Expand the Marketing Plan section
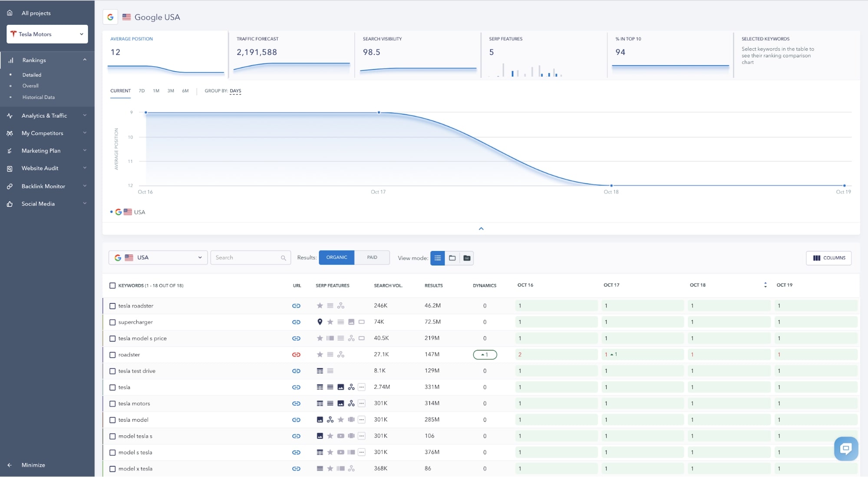This screenshot has width=868, height=477. (85, 150)
